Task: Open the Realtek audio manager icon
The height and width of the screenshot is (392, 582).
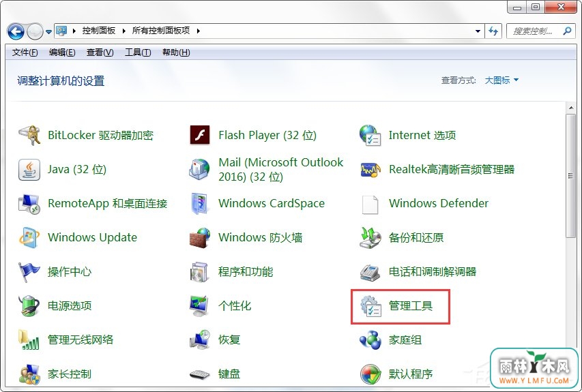Action: tap(370, 170)
